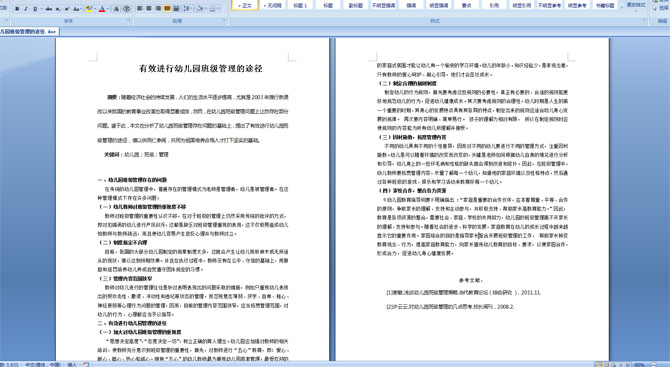670x367 pixels.
Task: Click the document title heading
Action: pos(200,68)
